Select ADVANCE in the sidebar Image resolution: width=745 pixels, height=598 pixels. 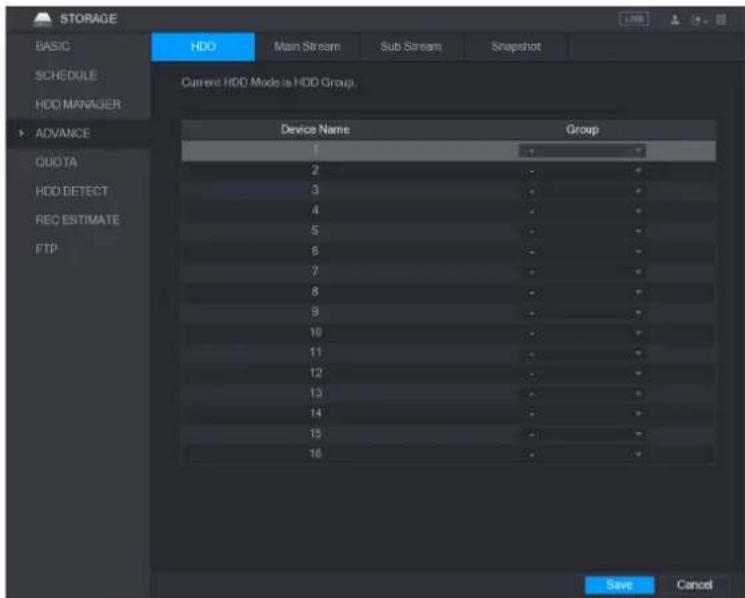pos(62,133)
